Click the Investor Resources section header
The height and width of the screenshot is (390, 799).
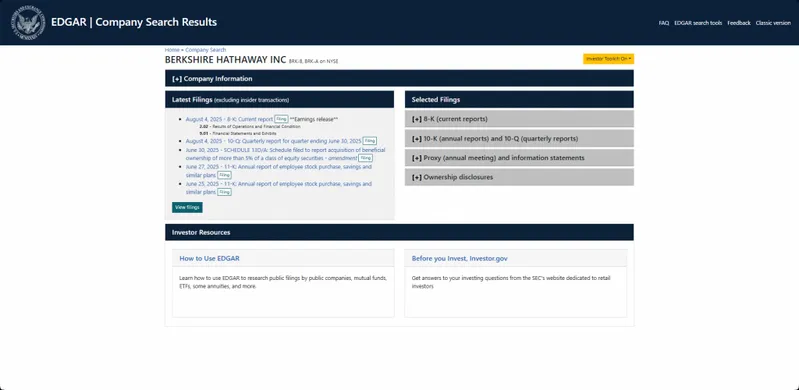coord(399,232)
